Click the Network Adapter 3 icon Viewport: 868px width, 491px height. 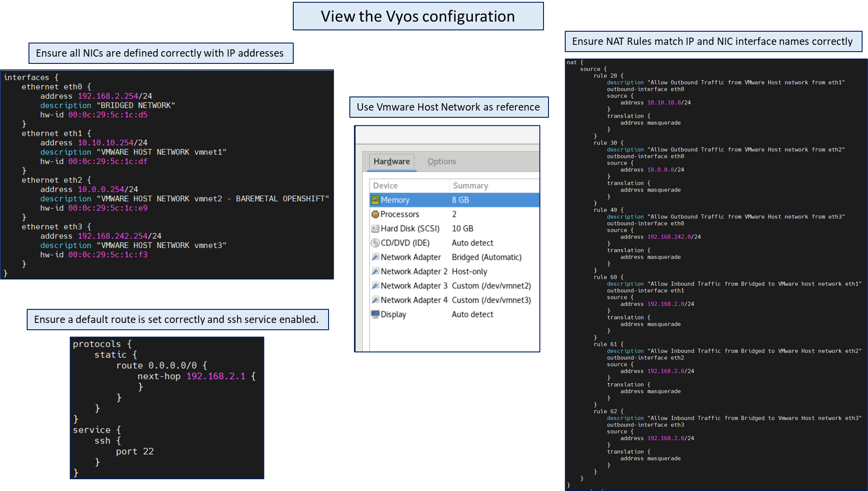[x=375, y=286]
